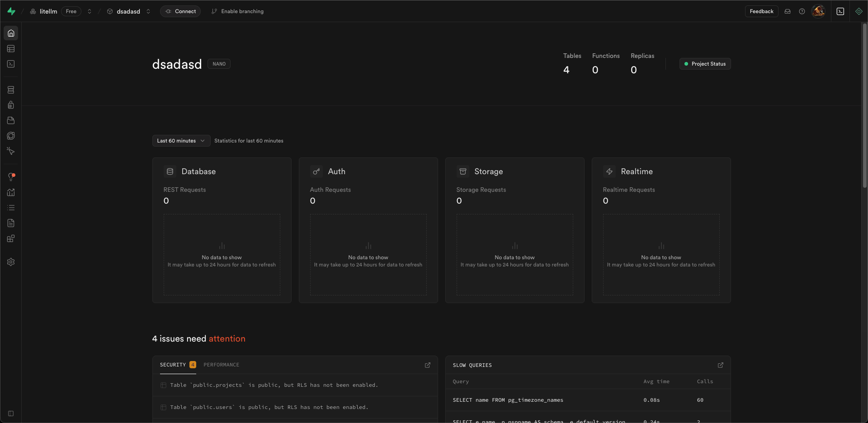This screenshot has height=423, width=868.
Task: Open the Last 60 minutes dropdown
Action: click(180, 141)
